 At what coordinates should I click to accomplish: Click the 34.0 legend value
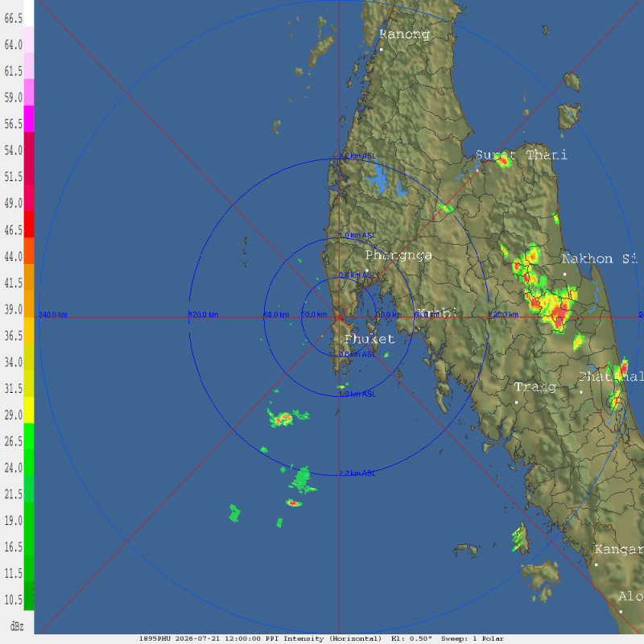click(x=13, y=362)
